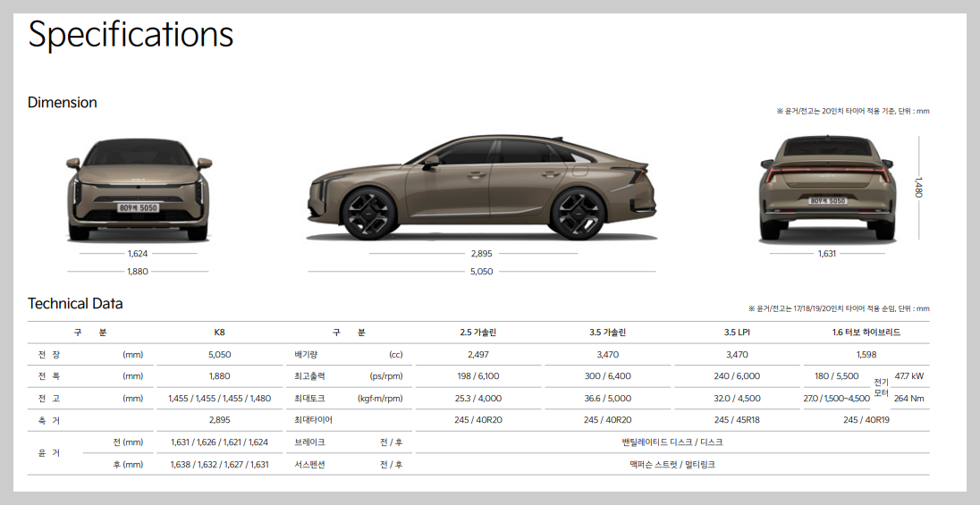This screenshot has height=505, width=980.
Task: Click the 245 / 40R19 tire value
Action: [x=866, y=420]
